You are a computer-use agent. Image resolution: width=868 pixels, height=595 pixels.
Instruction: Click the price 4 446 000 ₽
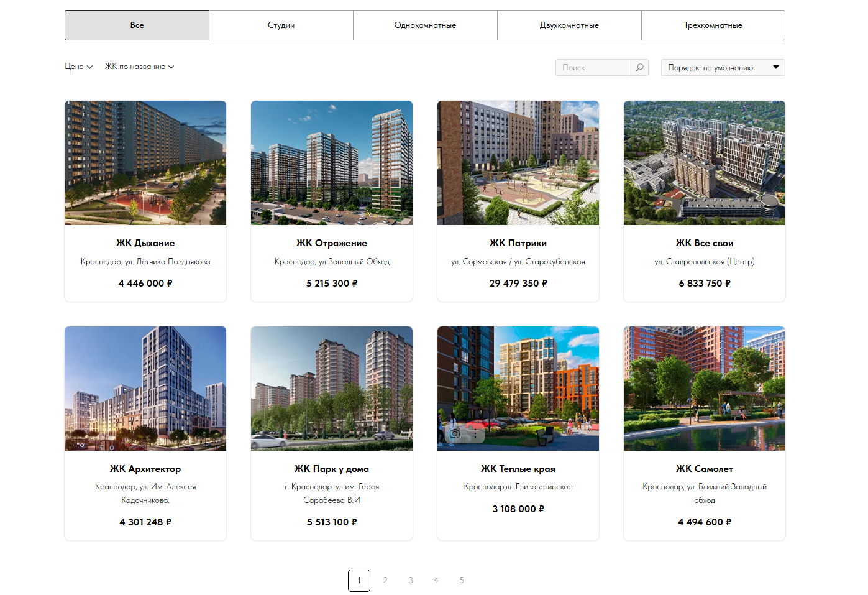click(145, 283)
